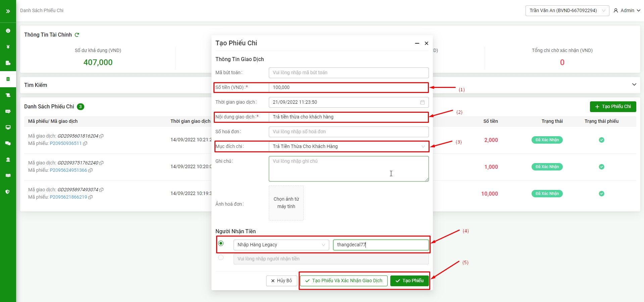Click the monitor icon in sidebar

[x=8, y=128]
